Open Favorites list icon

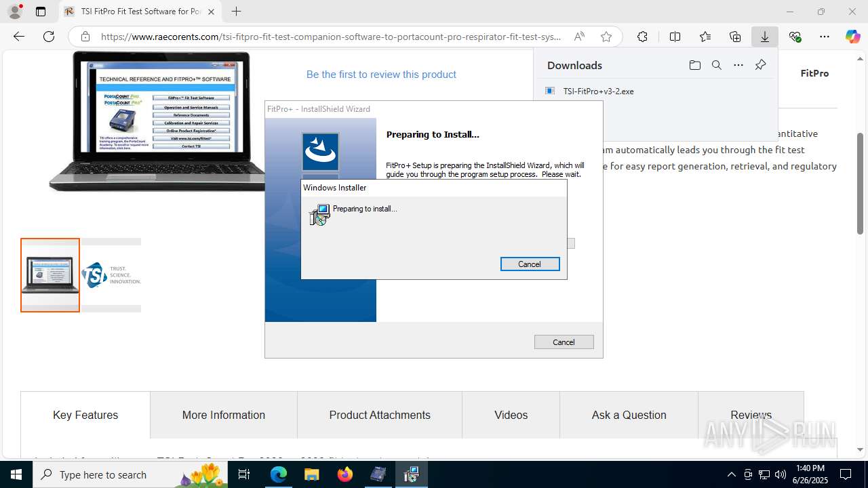(x=705, y=37)
